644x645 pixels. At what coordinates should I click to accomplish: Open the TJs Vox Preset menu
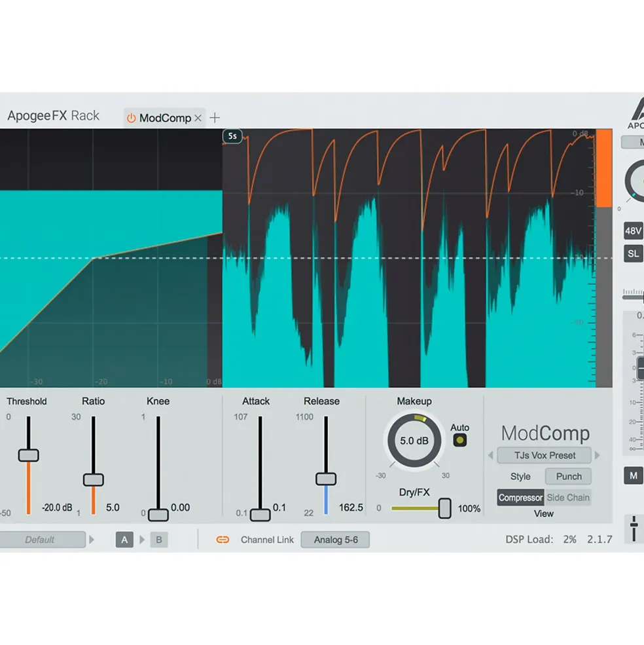click(544, 455)
